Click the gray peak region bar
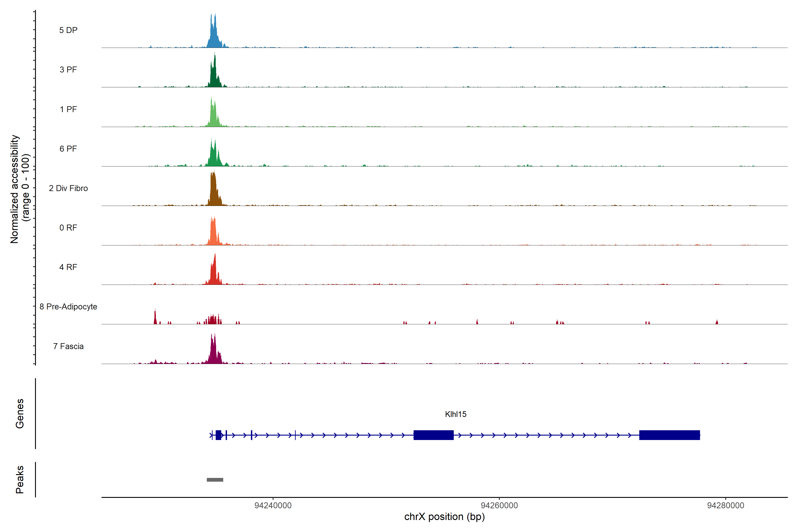Viewport: 798px width, 532px height. coord(215,480)
